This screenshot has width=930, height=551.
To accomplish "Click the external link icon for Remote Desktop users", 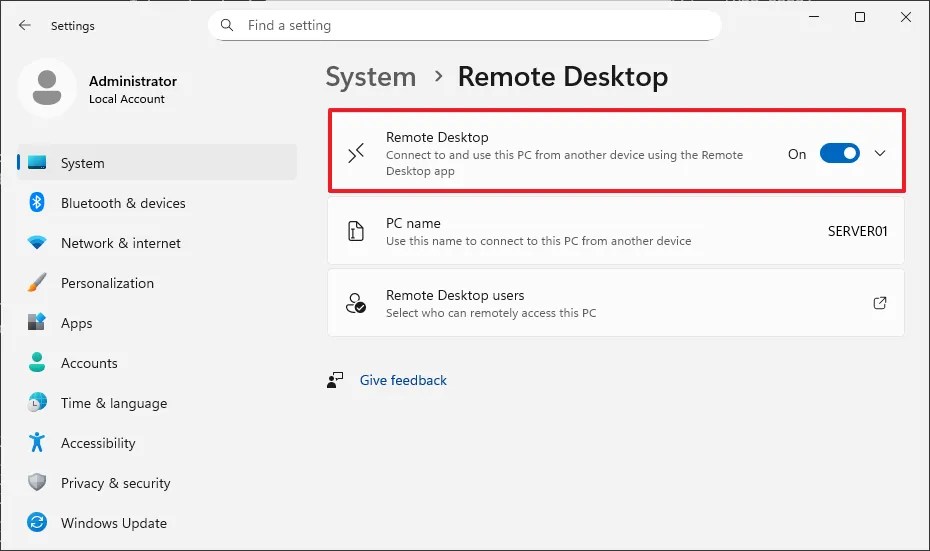I will [880, 303].
